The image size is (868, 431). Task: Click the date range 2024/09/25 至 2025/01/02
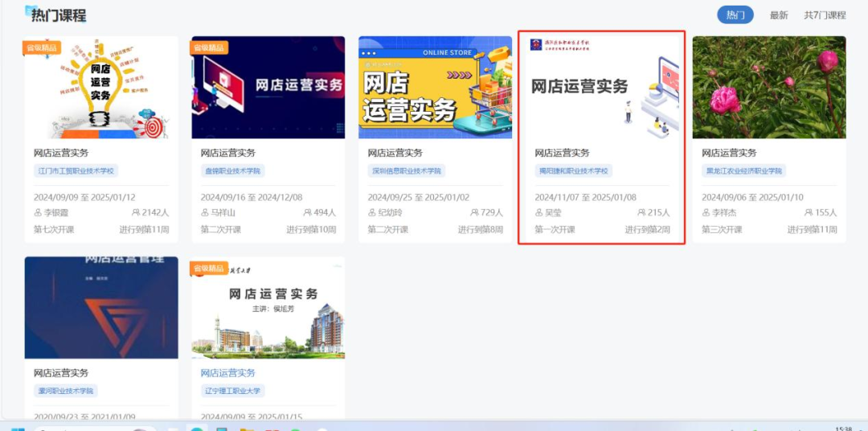tap(419, 197)
